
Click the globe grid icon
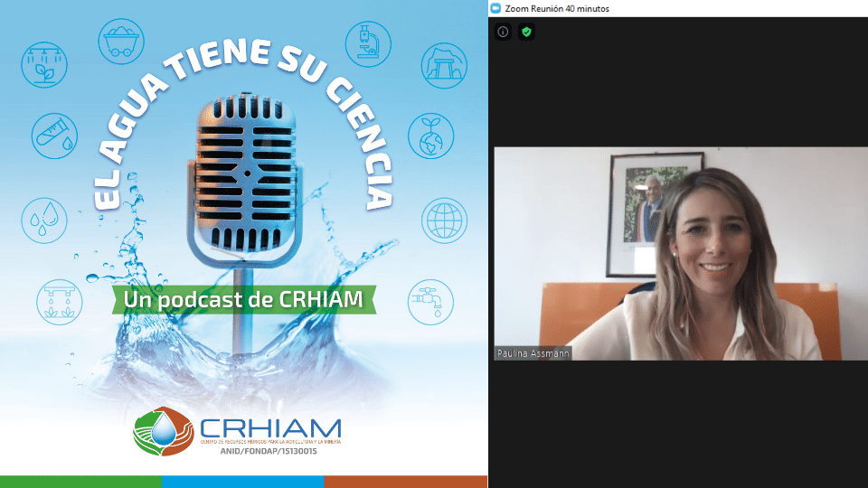pyautogui.click(x=444, y=221)
